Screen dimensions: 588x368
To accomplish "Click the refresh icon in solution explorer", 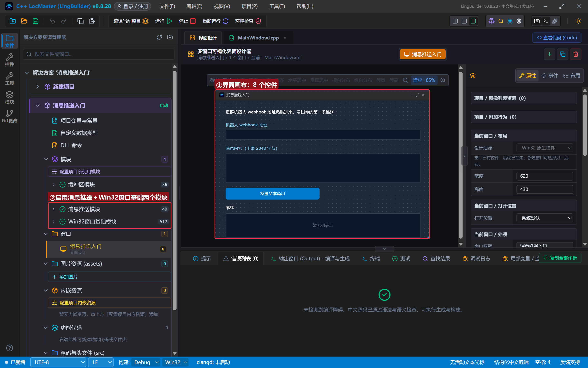I will click(159, 37).
